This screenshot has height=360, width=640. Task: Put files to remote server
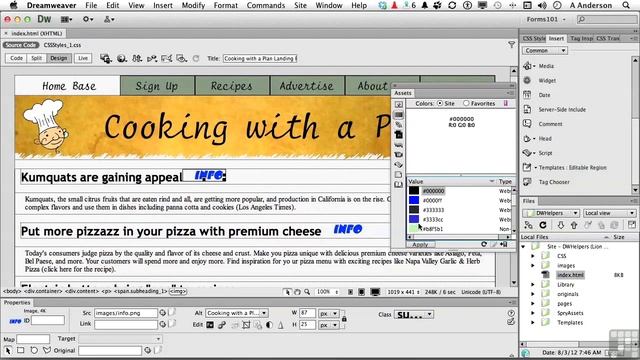[x=574, y=225]
